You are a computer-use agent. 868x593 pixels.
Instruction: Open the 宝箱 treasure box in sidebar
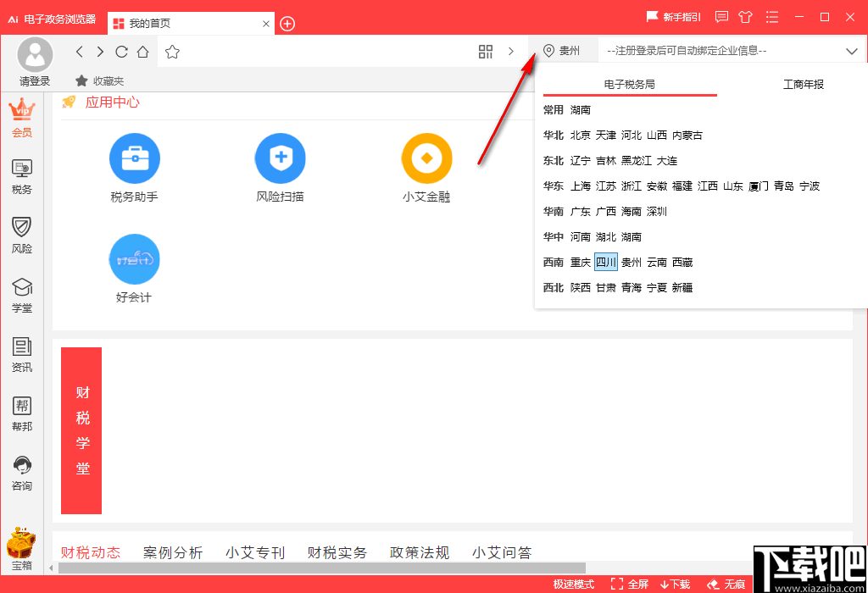(21, 548)
